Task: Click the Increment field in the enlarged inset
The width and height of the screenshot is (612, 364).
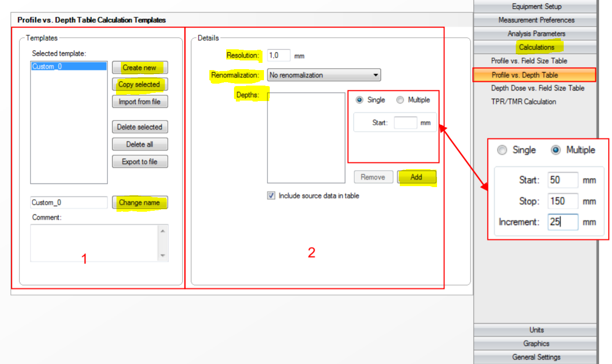Action: pyautogui.click(x=563, y=222)
